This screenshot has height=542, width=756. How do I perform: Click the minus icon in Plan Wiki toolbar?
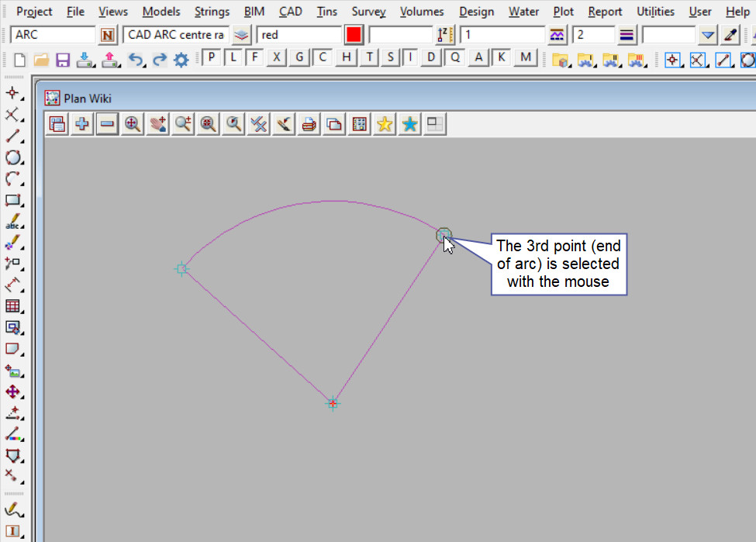[107, 124]
